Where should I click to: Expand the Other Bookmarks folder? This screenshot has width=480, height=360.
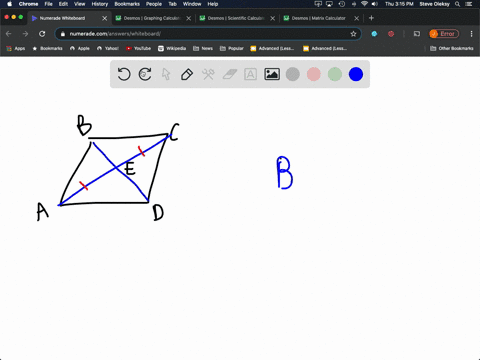click(452, 48)
